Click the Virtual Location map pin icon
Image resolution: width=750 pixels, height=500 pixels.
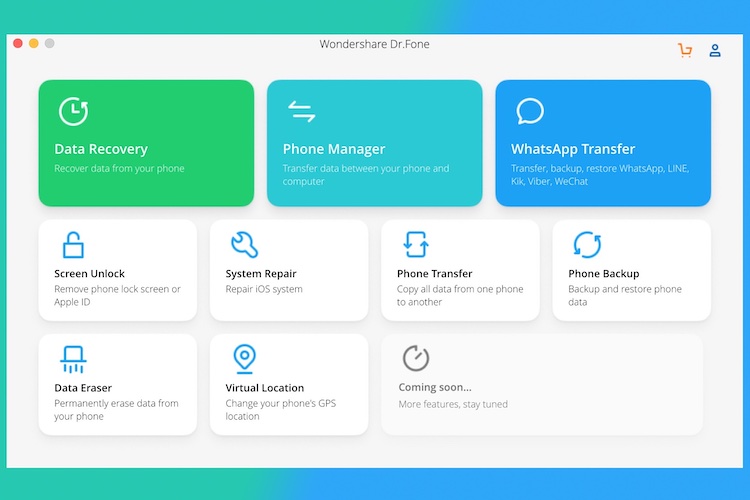(x=244, y=358)
